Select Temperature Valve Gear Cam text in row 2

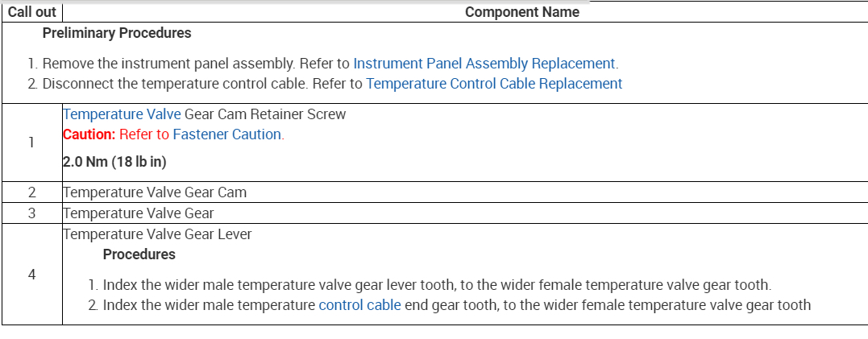pos(155,192)
